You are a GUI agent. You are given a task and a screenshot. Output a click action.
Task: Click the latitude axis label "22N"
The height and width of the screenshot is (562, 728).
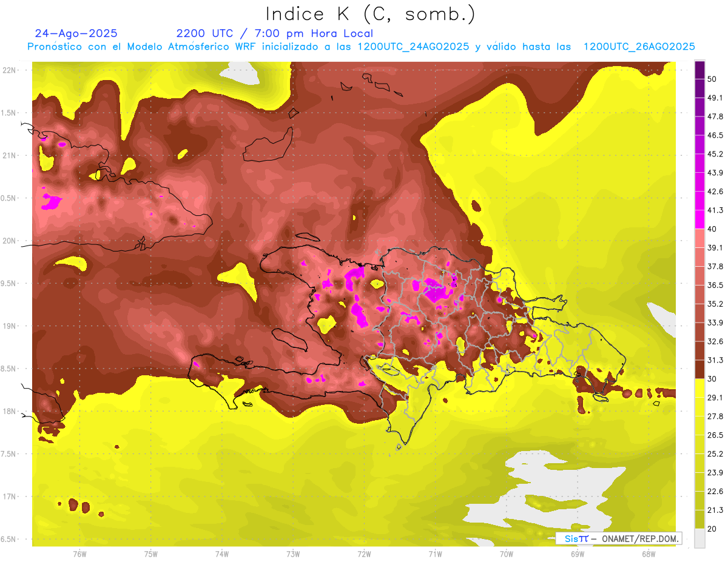[x=9, y=70]
